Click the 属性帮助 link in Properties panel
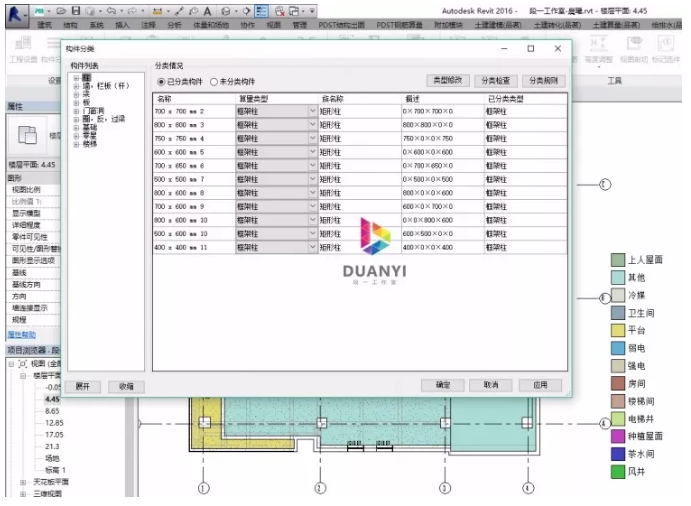The image size is (691, 506). (22, 335)
